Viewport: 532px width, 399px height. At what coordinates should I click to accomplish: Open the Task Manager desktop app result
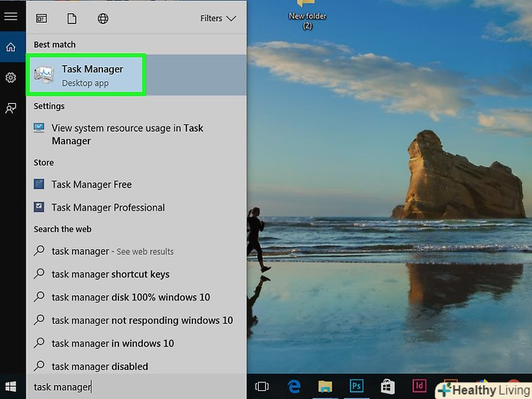86,75
